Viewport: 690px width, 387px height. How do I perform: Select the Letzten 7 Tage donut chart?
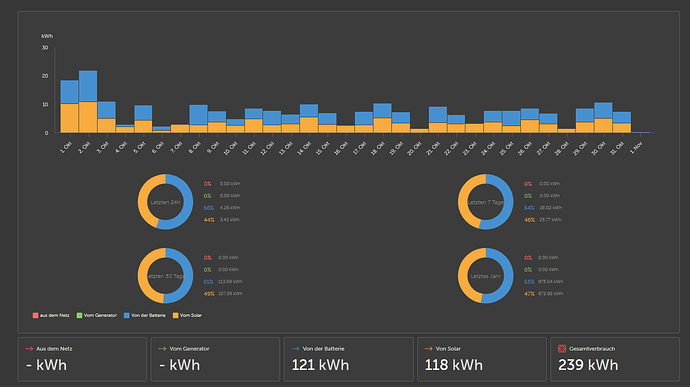coord(486,202)
